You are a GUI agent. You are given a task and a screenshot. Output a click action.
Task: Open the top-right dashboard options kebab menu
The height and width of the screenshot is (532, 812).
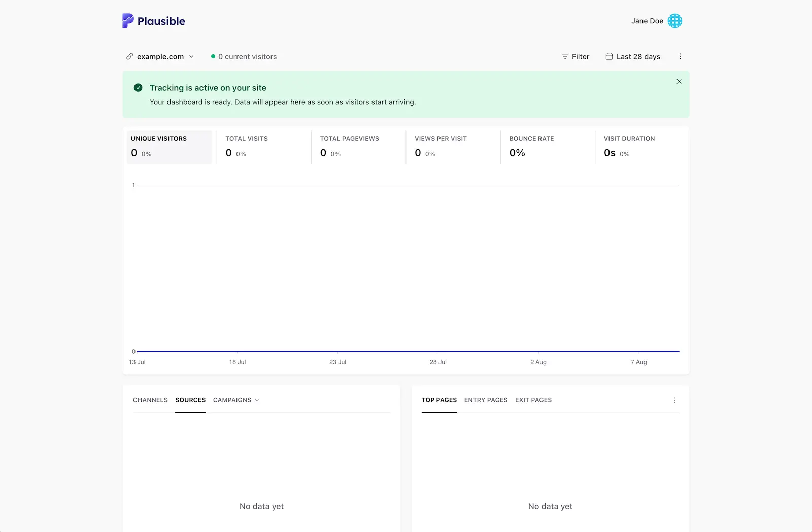[x=680, y=56]
